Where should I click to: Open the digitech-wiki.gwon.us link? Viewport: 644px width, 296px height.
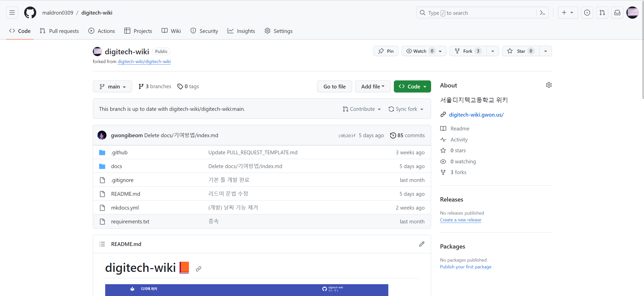(476, 115)
